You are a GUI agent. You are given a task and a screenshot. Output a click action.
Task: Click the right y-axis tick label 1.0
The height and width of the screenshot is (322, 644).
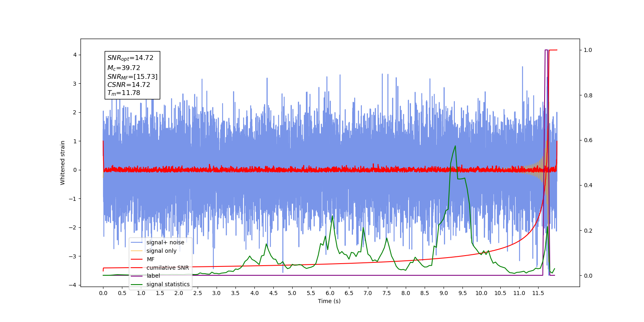click(x=588, y=50)
